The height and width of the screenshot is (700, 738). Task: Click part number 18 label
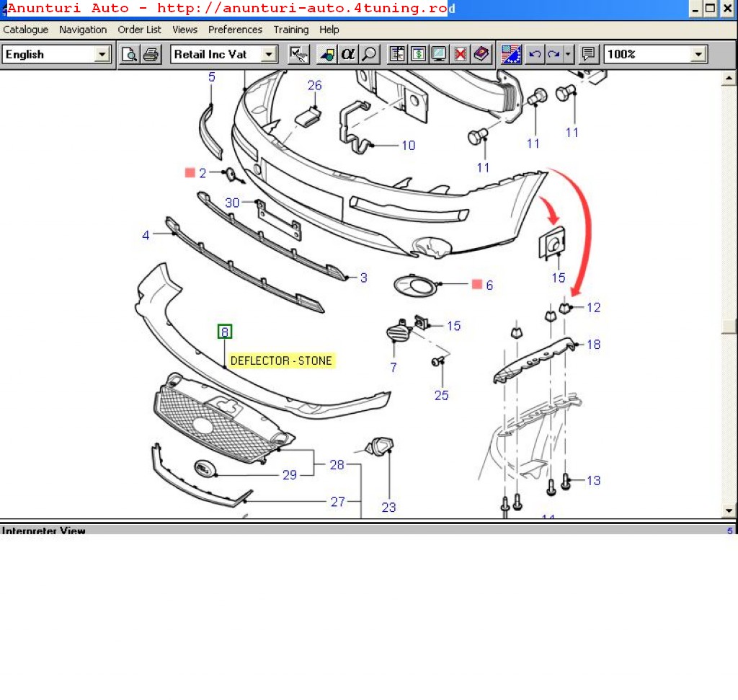593,345
